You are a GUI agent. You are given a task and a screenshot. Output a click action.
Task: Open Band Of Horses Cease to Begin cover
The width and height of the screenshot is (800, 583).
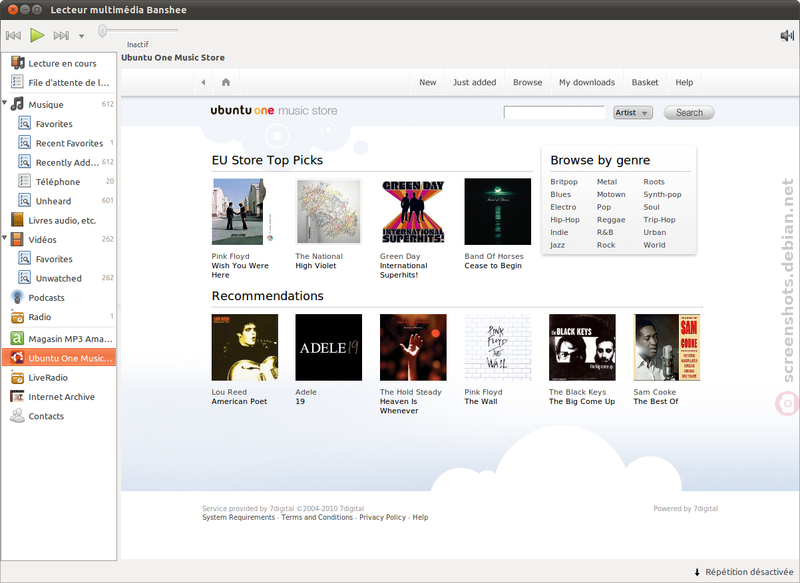click(497, 212)
